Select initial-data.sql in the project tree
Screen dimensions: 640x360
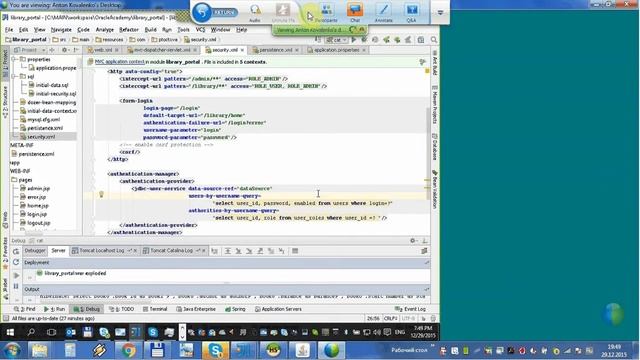[52, 85]
